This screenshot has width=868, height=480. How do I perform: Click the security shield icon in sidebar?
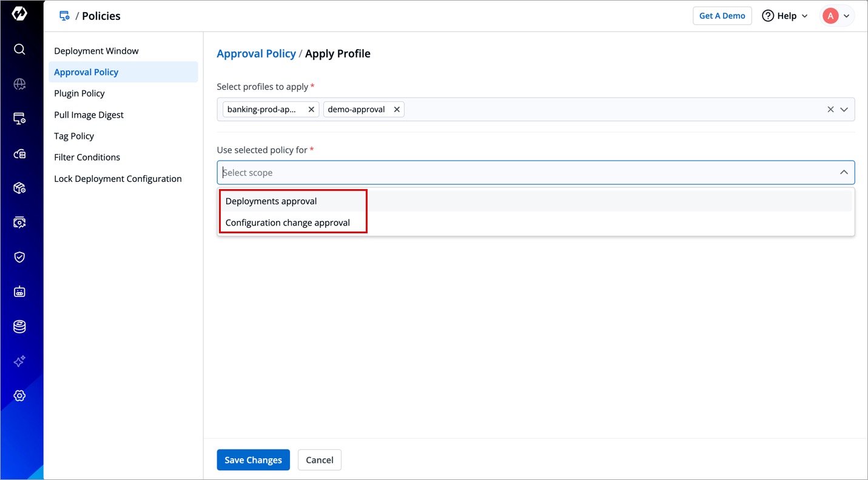(19, 257)
